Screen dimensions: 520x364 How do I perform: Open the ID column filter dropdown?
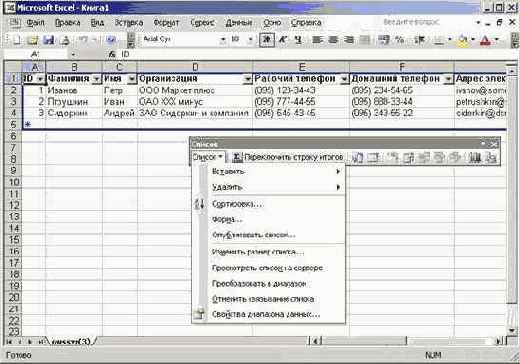40,79
